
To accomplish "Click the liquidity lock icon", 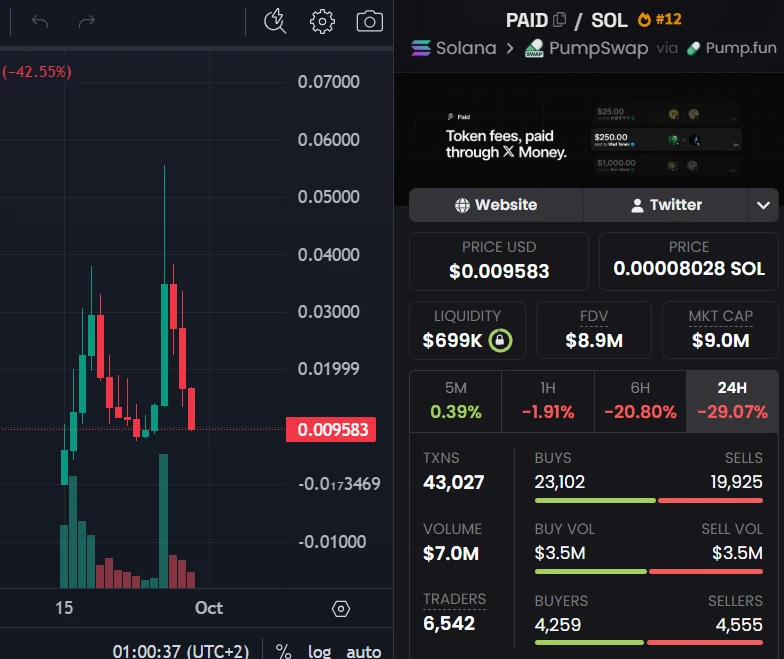I will pyautogui.click(x=500, y=340).
